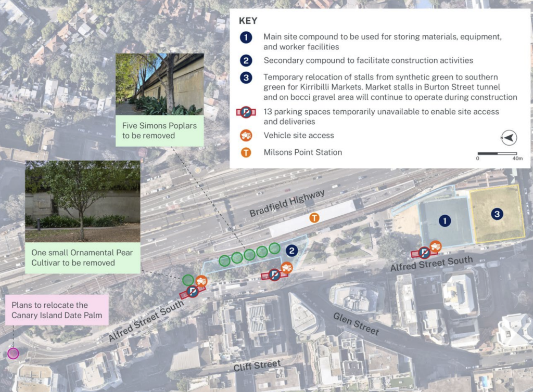This screenshot has height=392, width=533.
Task: Click the orange vehicle site access key icon
Action: pos(246,135)
